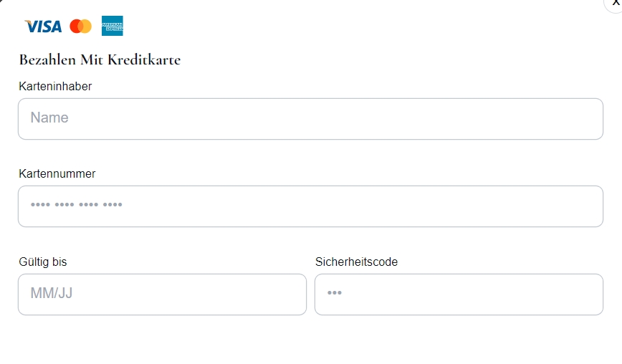Click the Kartennummer label
Image resolution: width=622 pixels, height=364 pixels.
point(57,173)
